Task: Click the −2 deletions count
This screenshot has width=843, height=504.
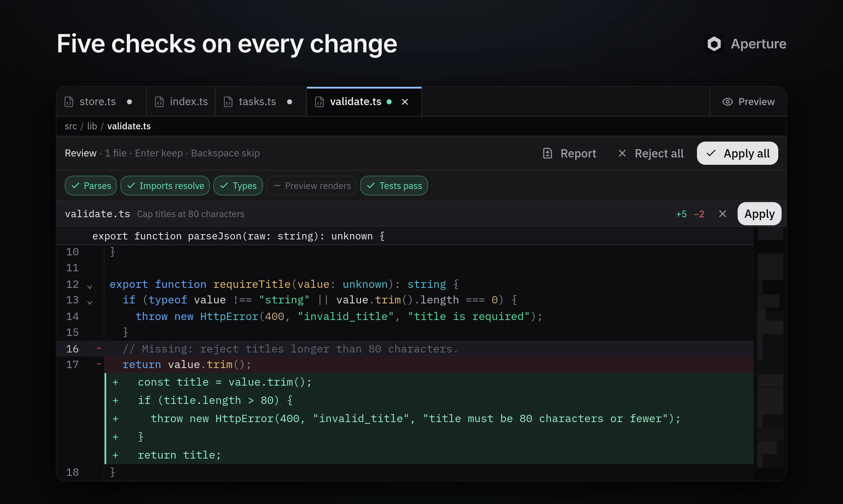Action: tap(699, 214)
